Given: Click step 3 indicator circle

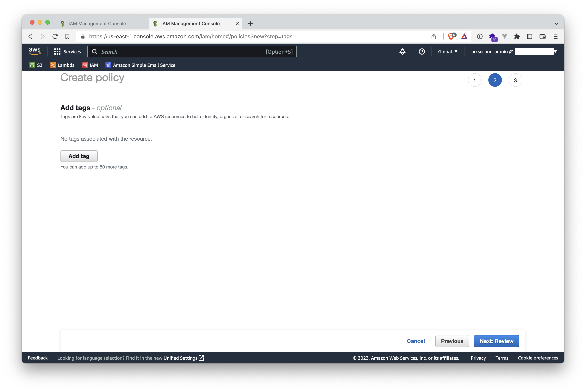Looking at the screenshot, I should tap(515, 80).
